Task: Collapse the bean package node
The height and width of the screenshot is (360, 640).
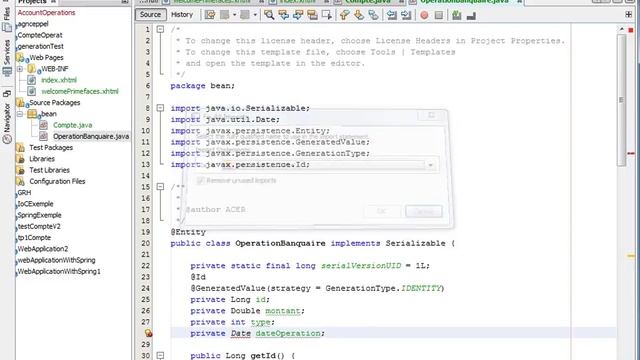Action: [x=20, y=113]
